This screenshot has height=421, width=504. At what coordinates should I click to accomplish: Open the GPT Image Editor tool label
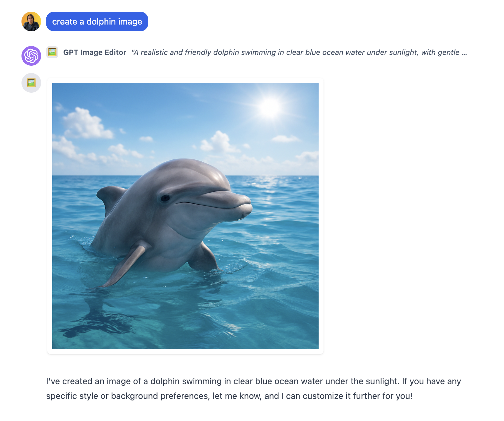click(95, 52)
